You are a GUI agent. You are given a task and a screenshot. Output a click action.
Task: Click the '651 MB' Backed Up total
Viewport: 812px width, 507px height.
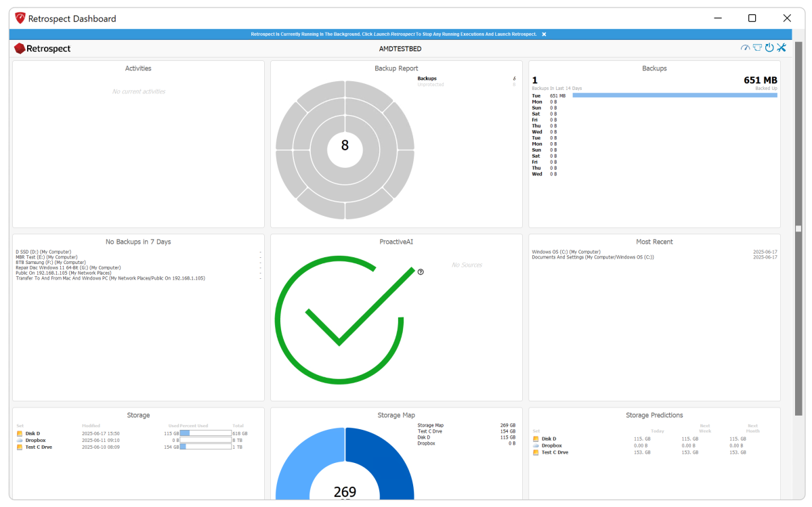point(761,80)
